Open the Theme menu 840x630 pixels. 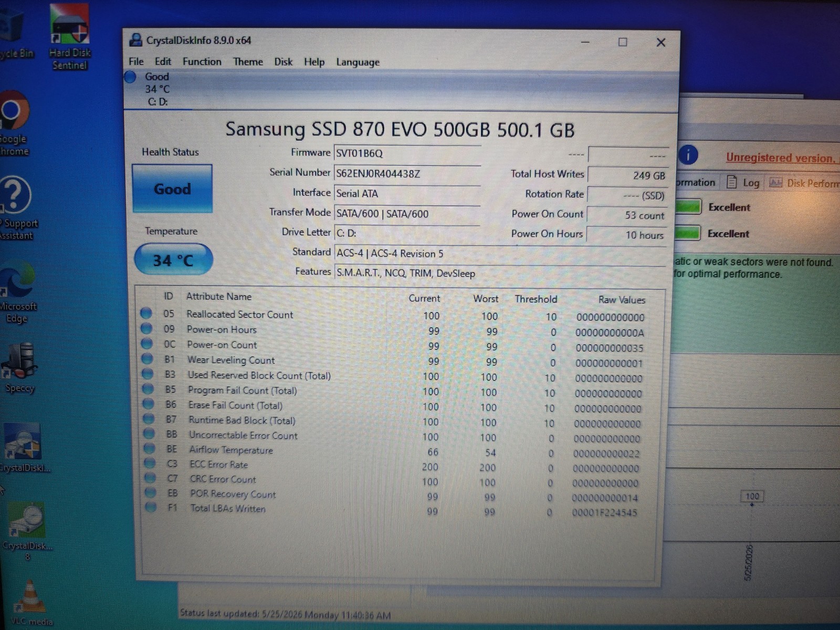coord(248,61)
